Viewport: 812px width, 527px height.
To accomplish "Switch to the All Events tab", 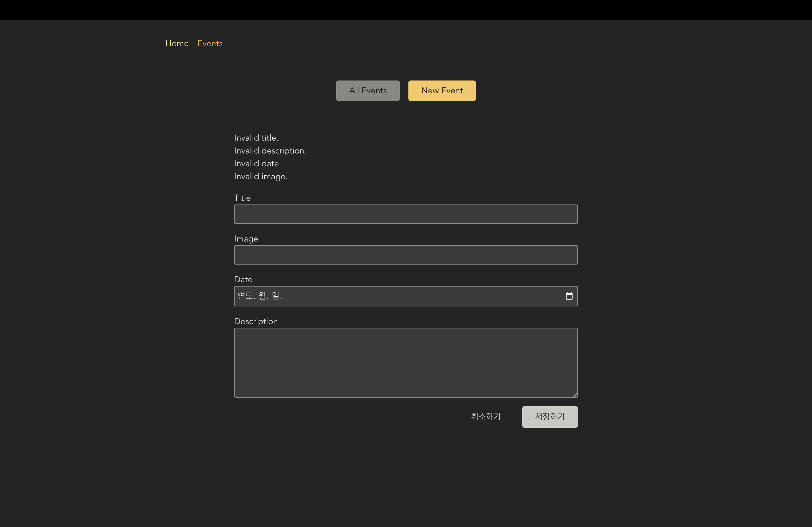I will (x=367, y=91).
